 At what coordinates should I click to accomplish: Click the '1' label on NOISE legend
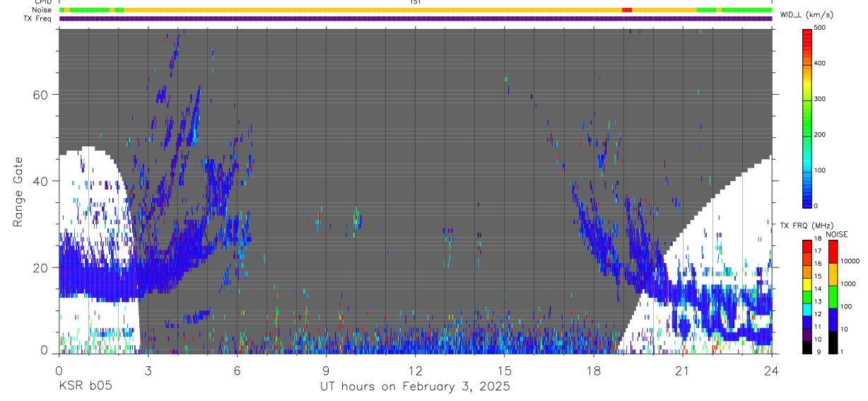pyautogui.click(x=843, y=351)
